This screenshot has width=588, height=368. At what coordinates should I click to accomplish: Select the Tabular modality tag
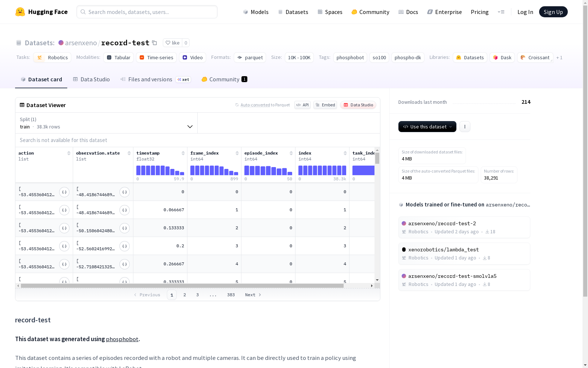(119, 57)
